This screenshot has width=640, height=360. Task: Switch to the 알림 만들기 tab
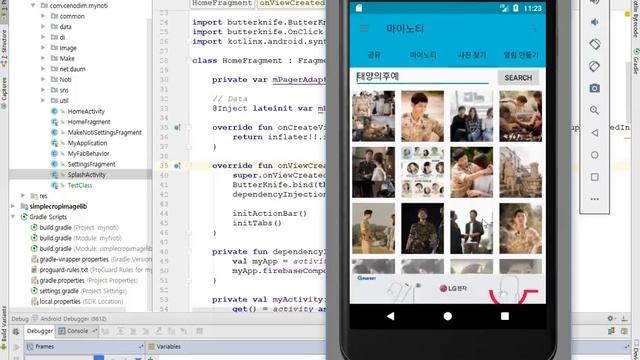point(521,55)
